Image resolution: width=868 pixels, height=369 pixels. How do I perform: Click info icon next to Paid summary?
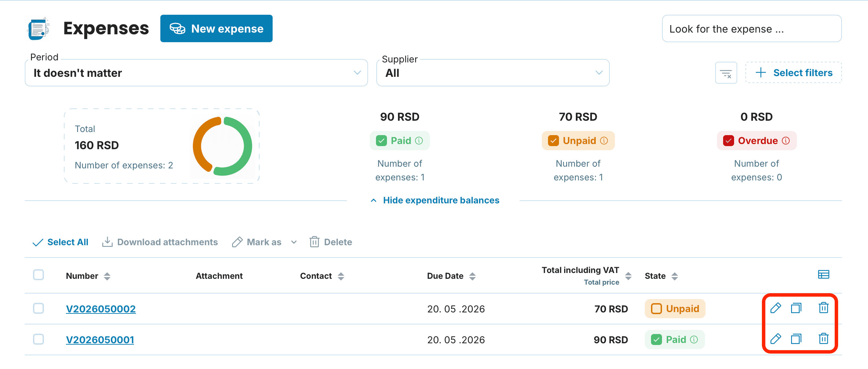419,141
